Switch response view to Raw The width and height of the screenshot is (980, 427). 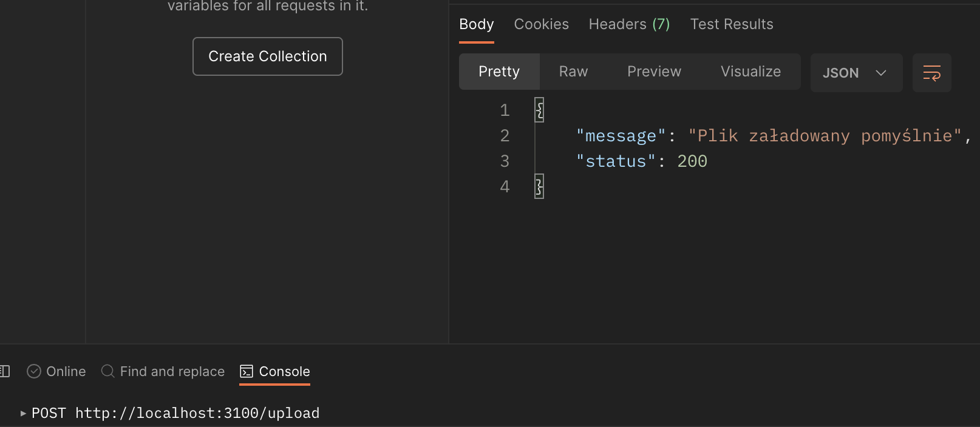point(573,72)
